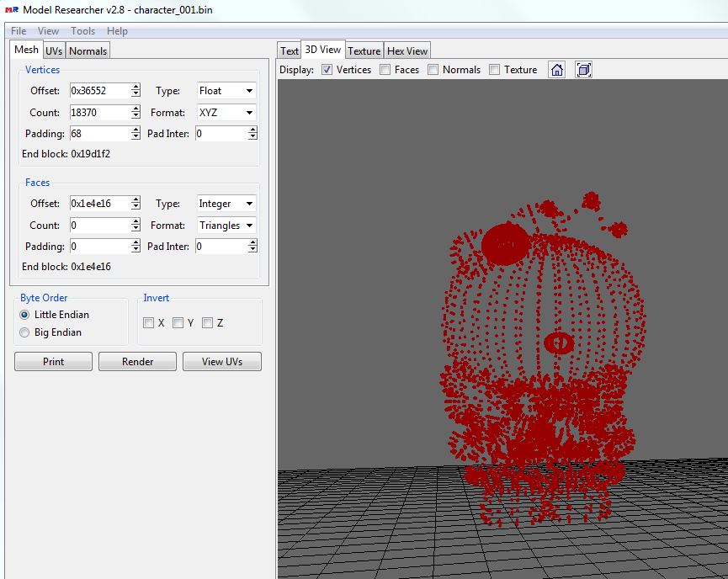Click the red vertex point cloud model
728x579 pixels.
tap(542, 360)
